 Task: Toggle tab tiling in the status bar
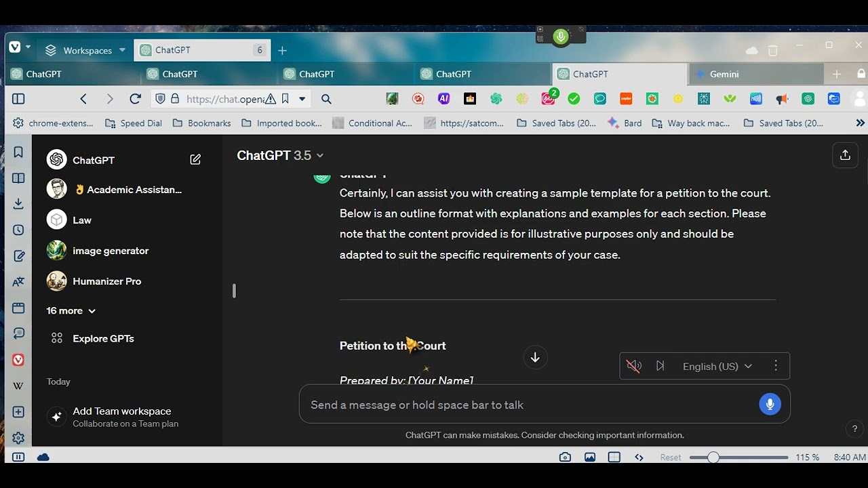click(614, 457)
